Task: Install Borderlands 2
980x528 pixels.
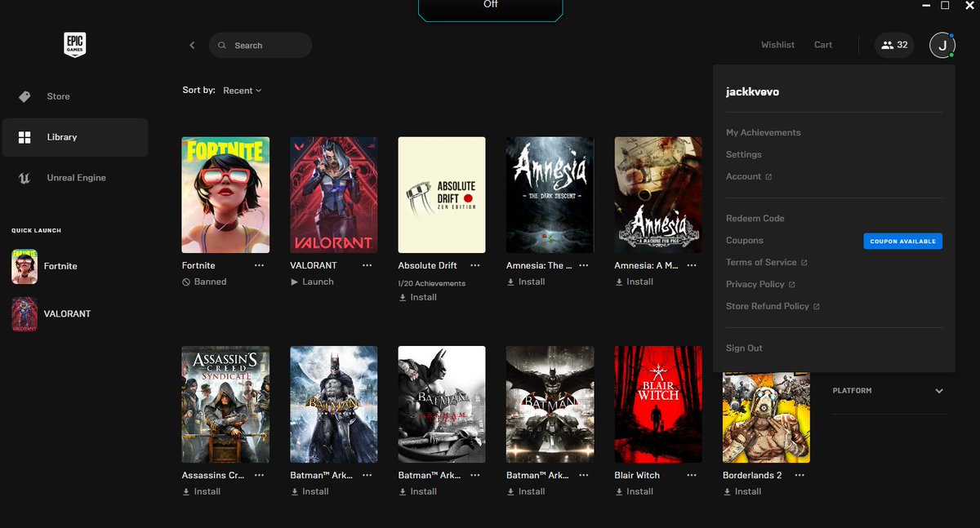Action: tap(742, 491)
